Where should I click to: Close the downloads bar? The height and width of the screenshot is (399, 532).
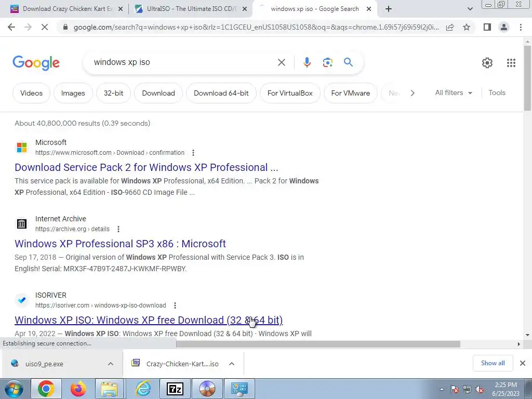[x=523, y=363]
